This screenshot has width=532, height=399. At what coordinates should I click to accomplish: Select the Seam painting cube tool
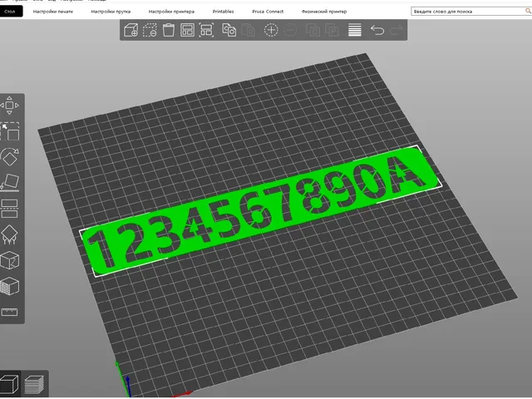pyautogui.click(x=9, y=260)
